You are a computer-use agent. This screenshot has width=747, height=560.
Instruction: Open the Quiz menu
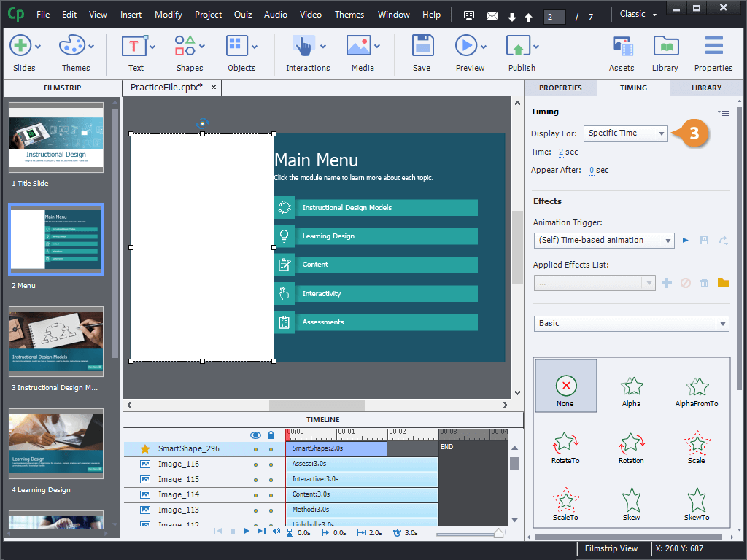click(243, 15)
